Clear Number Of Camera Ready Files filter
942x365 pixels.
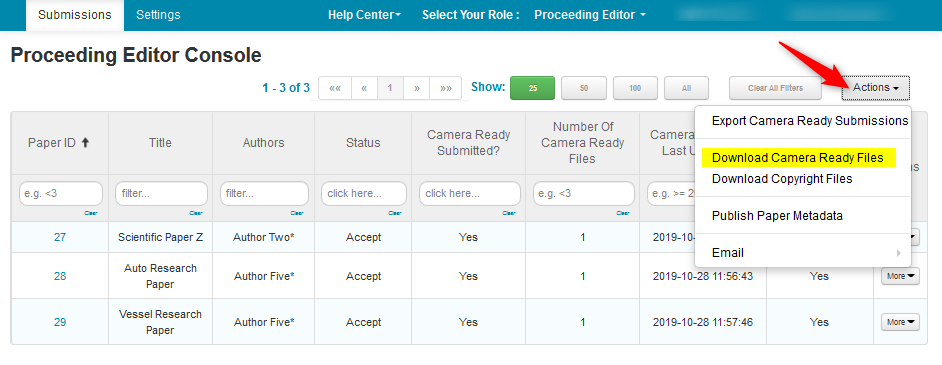click(623, 213)
